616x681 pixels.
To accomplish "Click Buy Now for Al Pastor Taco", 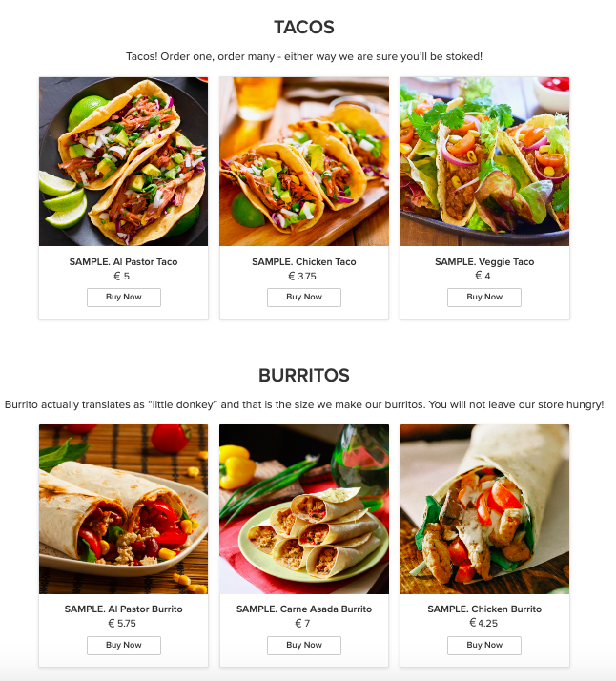I will pos(124,297).
